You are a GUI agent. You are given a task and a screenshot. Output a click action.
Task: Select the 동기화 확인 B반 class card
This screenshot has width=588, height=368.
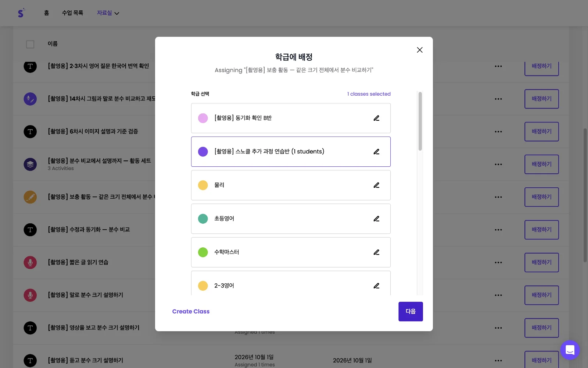(291, 118)
